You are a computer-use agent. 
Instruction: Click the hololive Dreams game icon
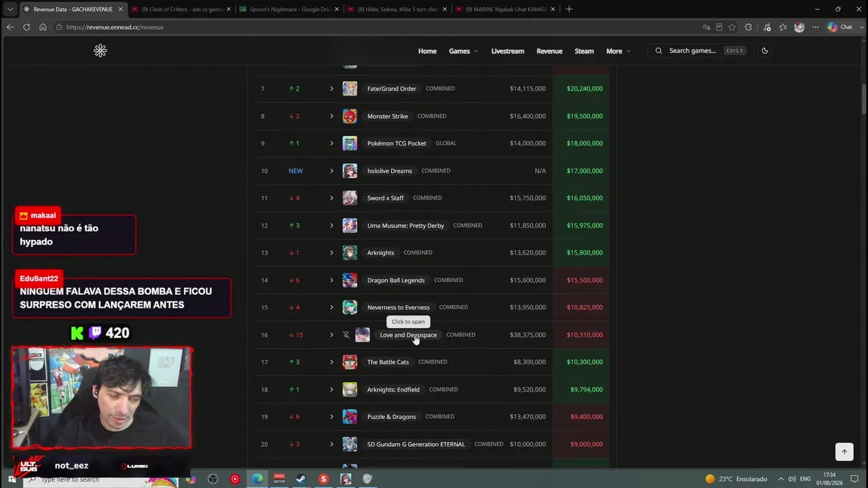point(350,171)
